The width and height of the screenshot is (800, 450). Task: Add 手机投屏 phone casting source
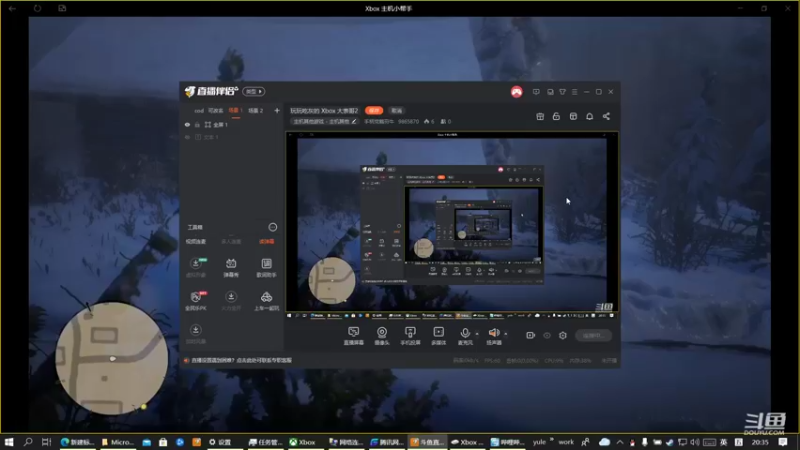tap(410, 336)
